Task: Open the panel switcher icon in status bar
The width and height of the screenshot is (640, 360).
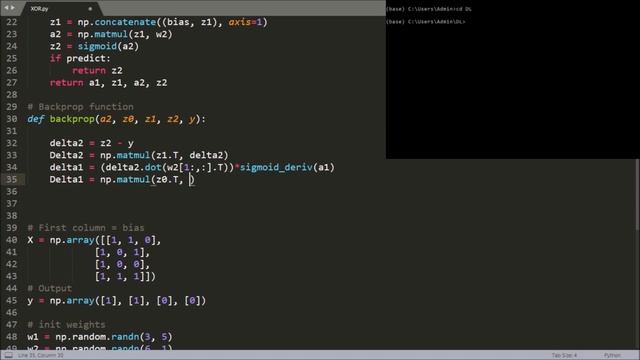Action: (x=8, y=356)
